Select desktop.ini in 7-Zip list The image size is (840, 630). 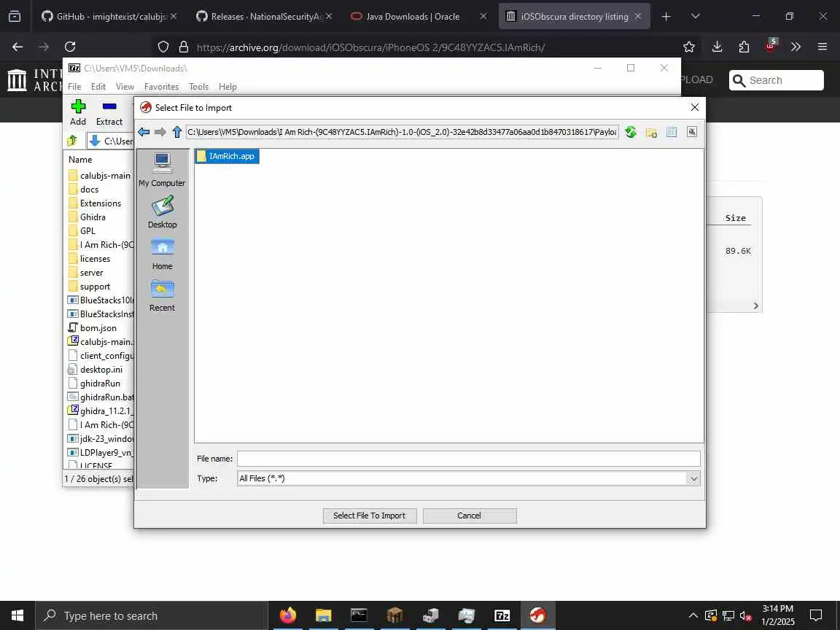tap(96, 370)
